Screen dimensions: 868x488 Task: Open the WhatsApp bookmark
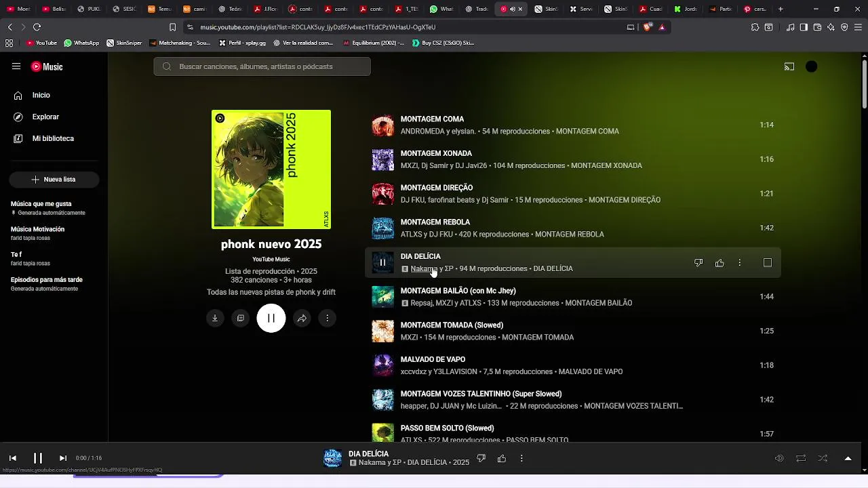pyautogui.click(x=81, y=43)
